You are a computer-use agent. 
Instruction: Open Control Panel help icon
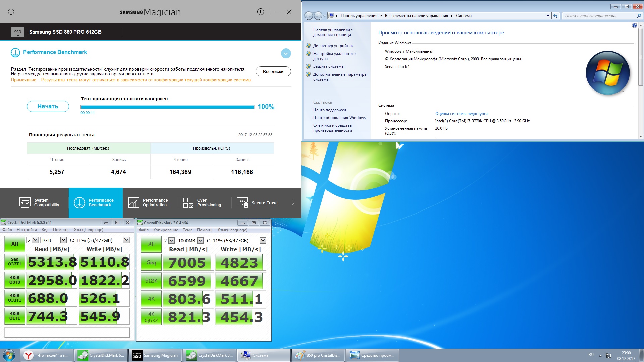pyautogui.click(x=634, y=25)
